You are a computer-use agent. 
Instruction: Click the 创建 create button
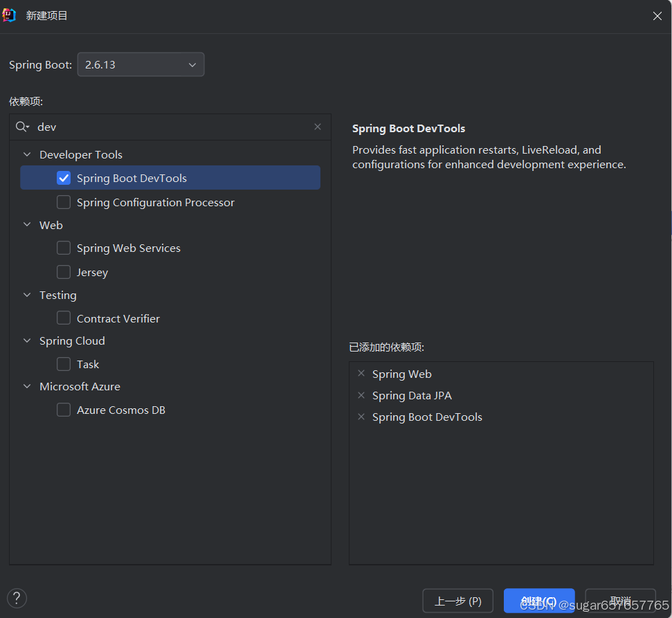539,601
